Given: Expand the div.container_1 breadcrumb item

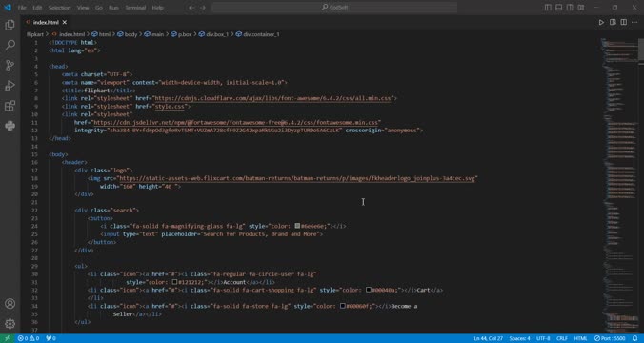Looking at the screenshot, I should pyautogui.click(x=257, y=34).
